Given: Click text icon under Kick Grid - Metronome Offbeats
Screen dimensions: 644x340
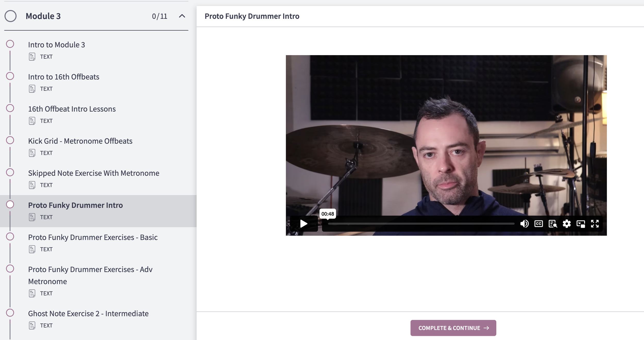Looking at the screenshot, I should tap(32, 153).
